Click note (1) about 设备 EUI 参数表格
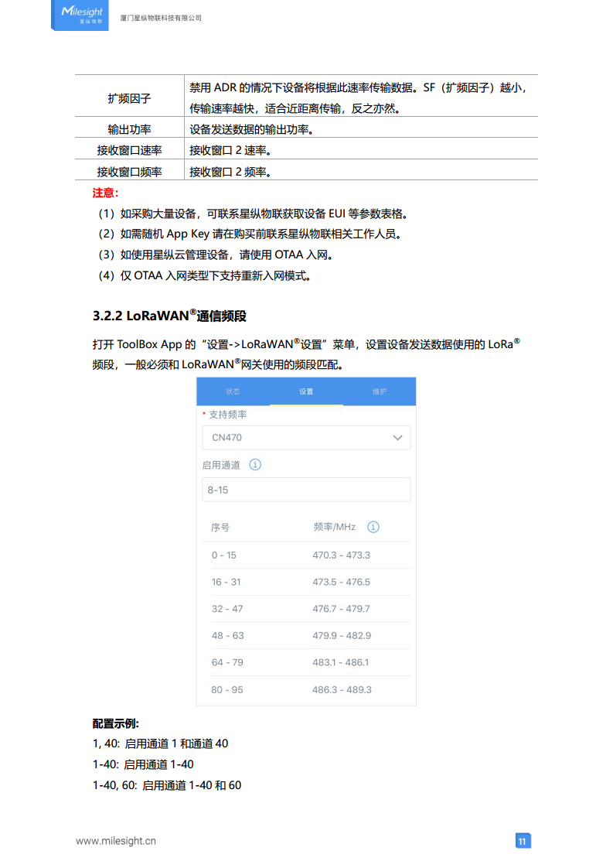613x868 pixels. tap(254, 214)
